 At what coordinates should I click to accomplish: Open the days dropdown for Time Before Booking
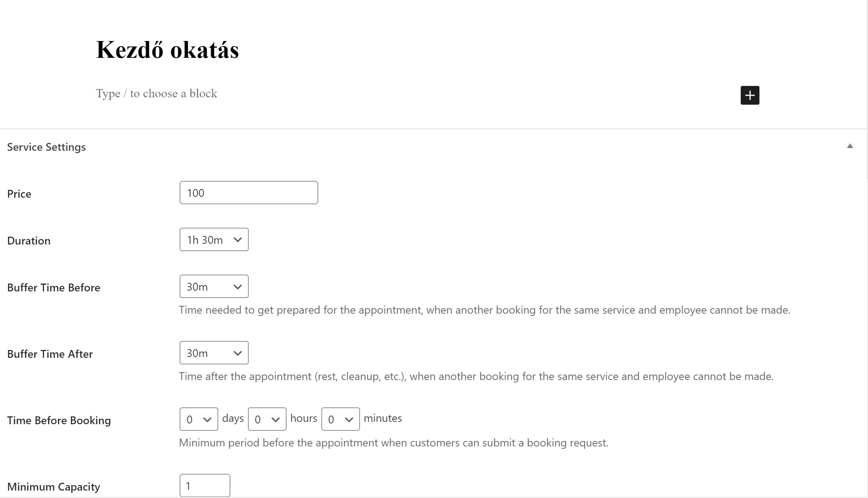click(199, 419)
